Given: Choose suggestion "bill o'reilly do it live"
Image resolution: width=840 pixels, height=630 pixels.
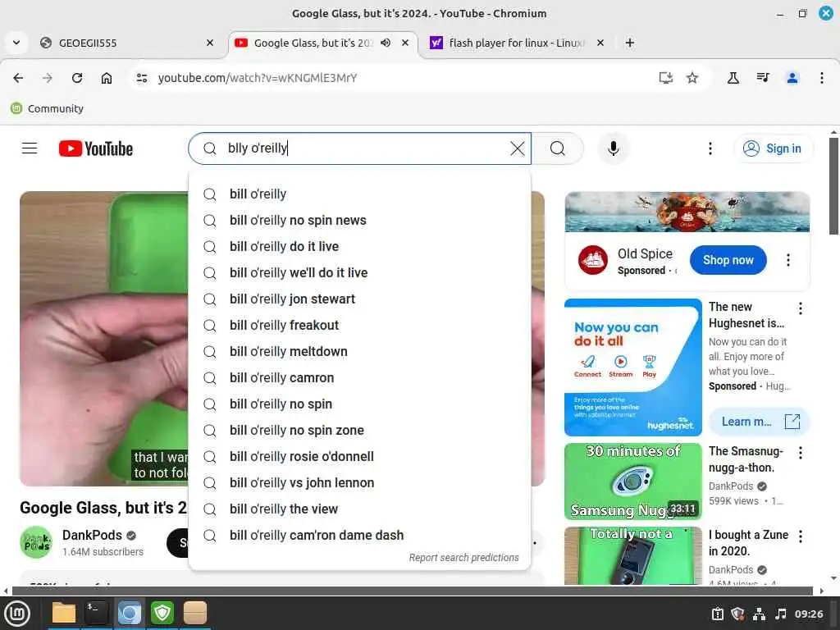Looking at the screenshot, I should [x=359, y=246].
